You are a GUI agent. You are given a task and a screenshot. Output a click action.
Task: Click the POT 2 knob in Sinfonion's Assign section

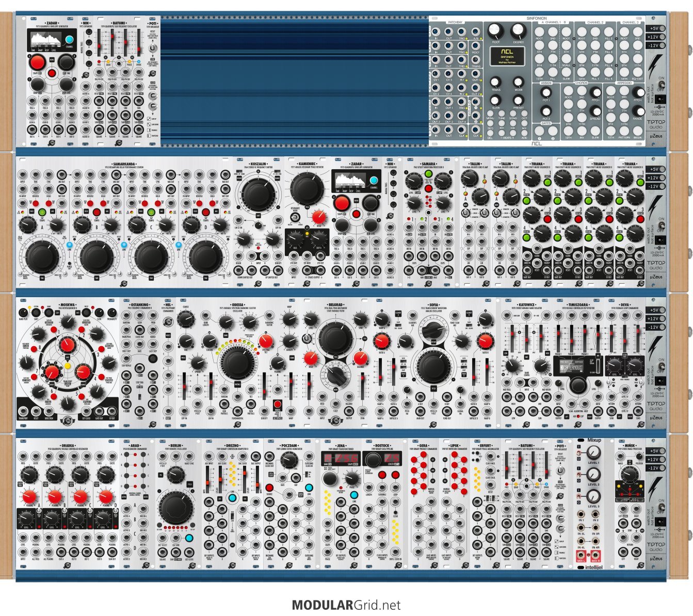pyautogui.click(x=545, y=110)
